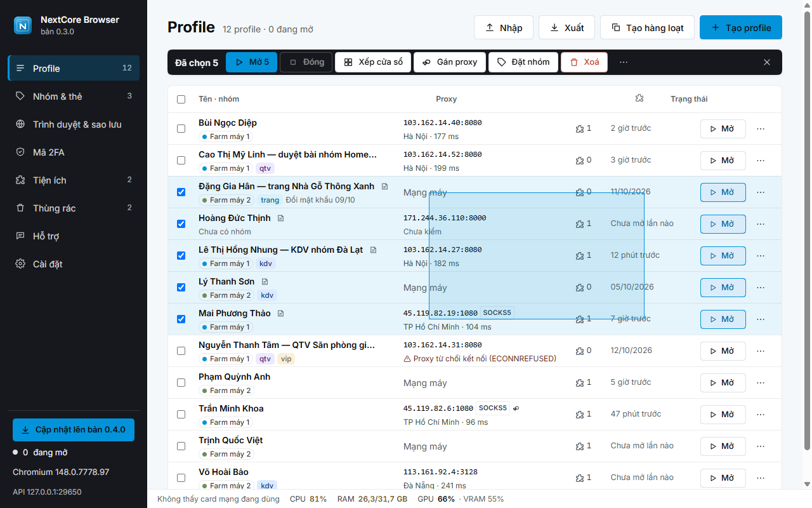Open the three-dot menu for Trịnh Quốc Việt

click(761, 446)
